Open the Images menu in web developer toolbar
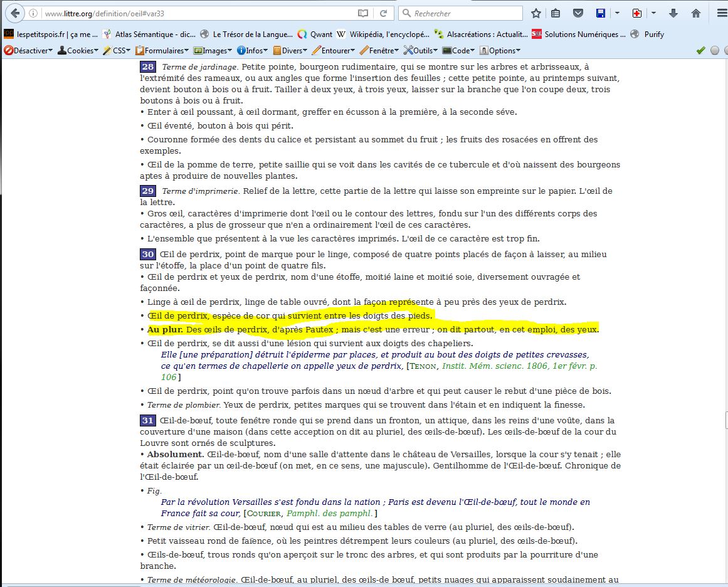The image size is (728, 587). pyautogui.click(x=213, y=50)
